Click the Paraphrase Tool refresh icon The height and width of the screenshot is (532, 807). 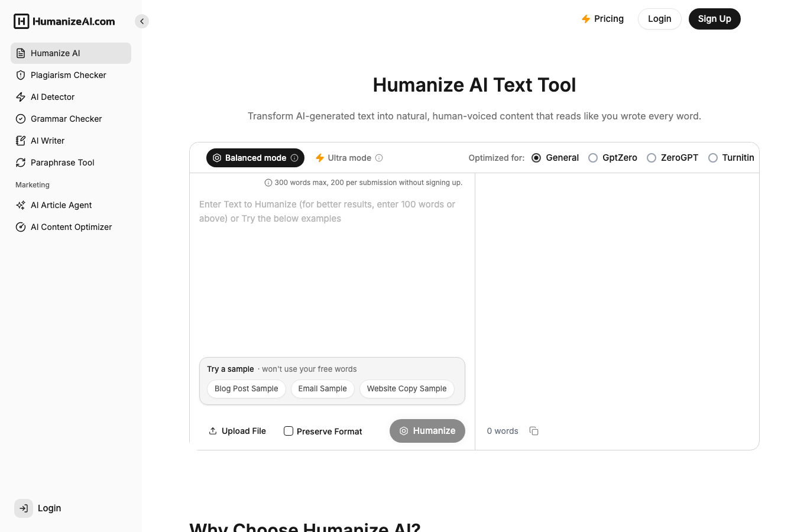tap(21, 163)
